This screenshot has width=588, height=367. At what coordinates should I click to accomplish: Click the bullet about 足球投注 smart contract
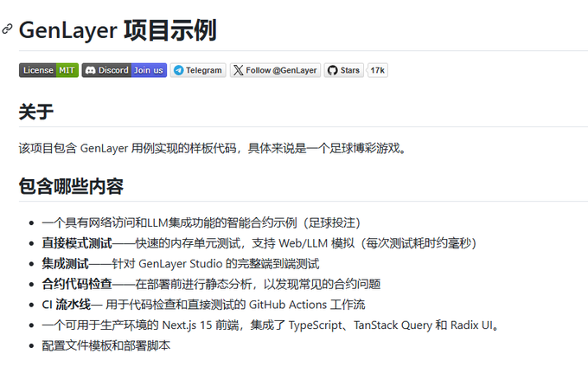coord(201,223)
